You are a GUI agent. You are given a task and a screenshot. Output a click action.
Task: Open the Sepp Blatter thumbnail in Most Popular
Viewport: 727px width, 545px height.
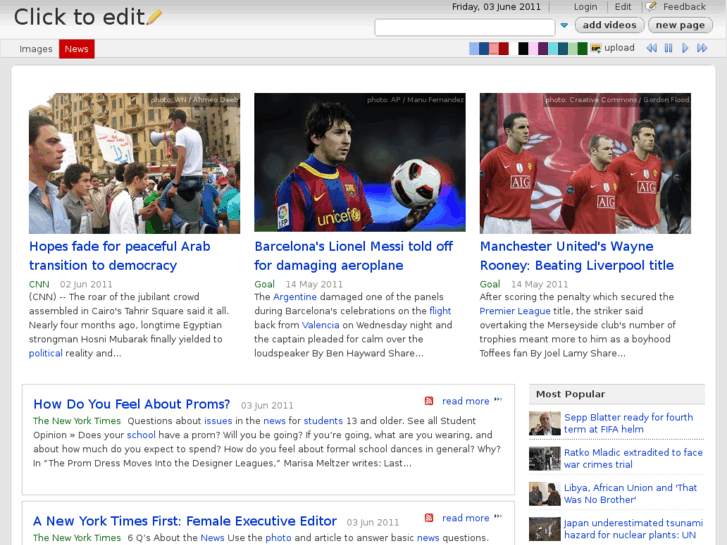pyautogui.click(x=545, y=423)
